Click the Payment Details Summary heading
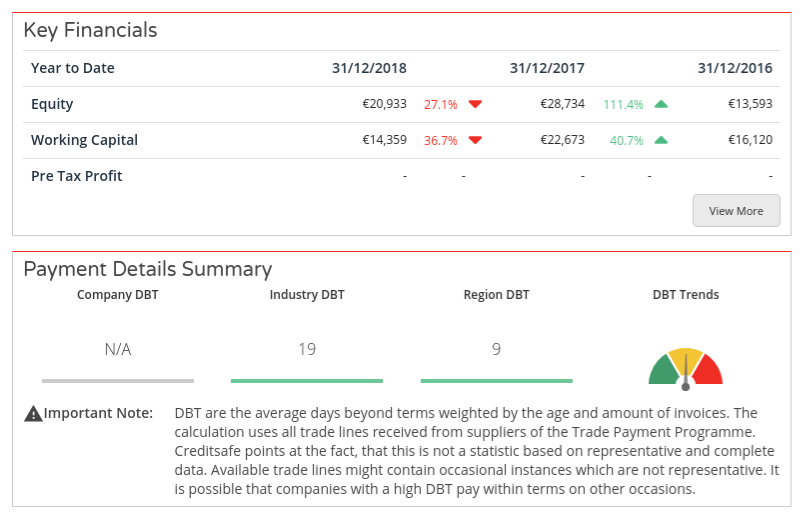Viewport: 803px width, 513px height. coord(147,269)
